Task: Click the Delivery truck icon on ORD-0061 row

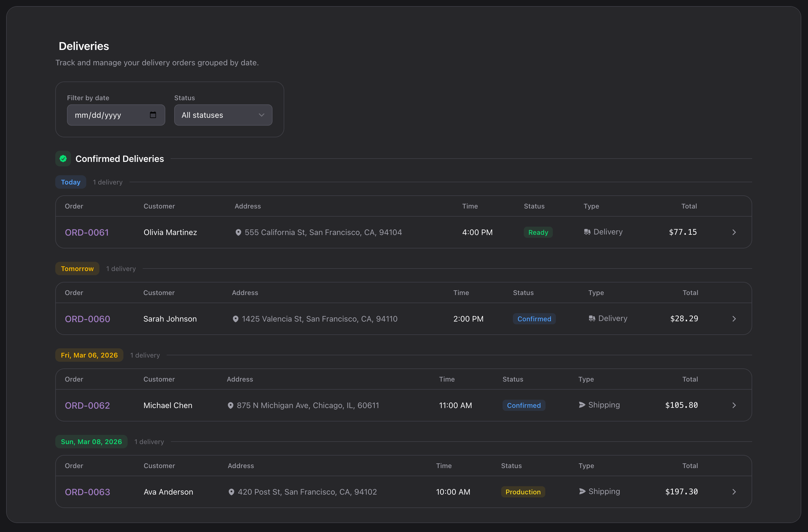Action: click(x=588, y=232)
